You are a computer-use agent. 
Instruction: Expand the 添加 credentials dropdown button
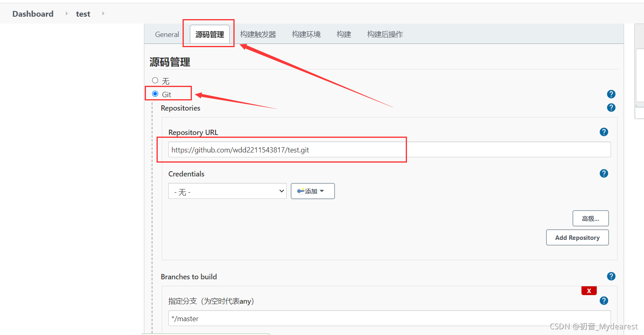click(313, 191)
